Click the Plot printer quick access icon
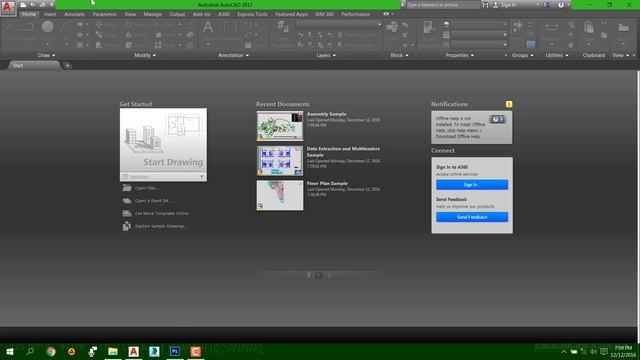 tap(43, 5)
